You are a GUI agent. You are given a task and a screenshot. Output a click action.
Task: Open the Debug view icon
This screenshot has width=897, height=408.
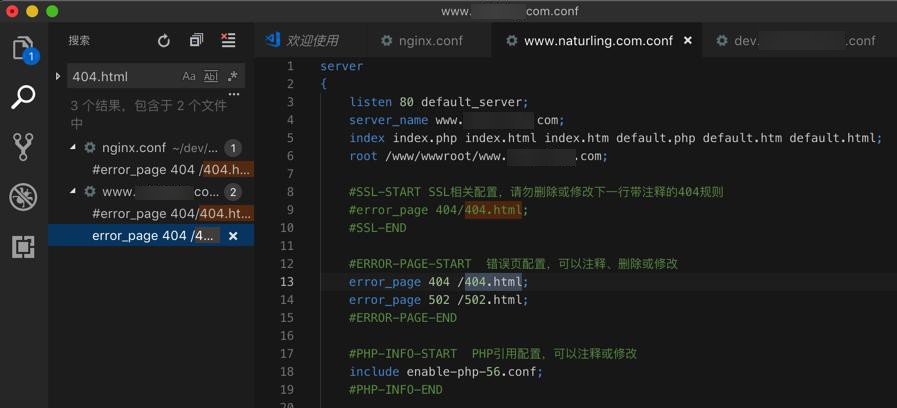[23, 196]
